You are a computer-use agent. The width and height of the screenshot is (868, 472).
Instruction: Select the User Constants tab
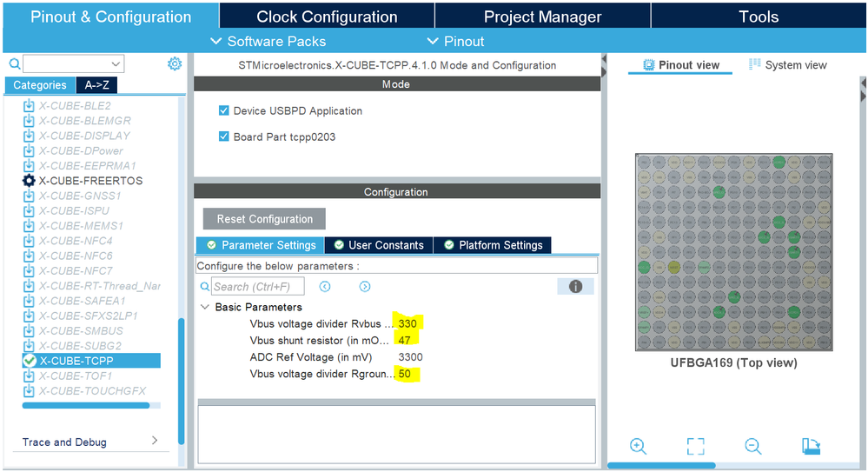click(x=379, y=245)
